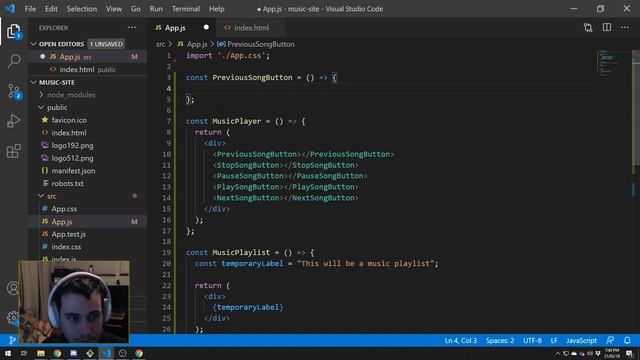Open the File menu
Viewport: 640px width, 360px height.
(30, 9)
